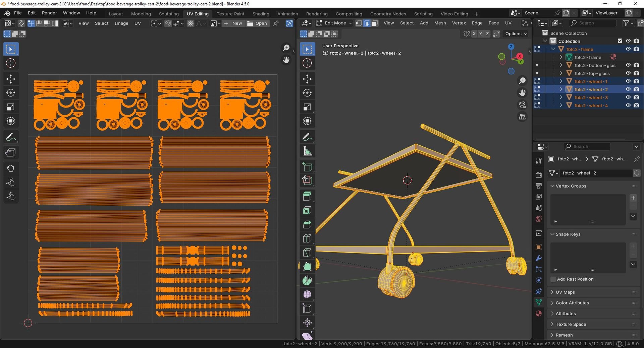Add a new vertex group
The height and width of the screenshot is (348, 644).
(x=633, y=198)
